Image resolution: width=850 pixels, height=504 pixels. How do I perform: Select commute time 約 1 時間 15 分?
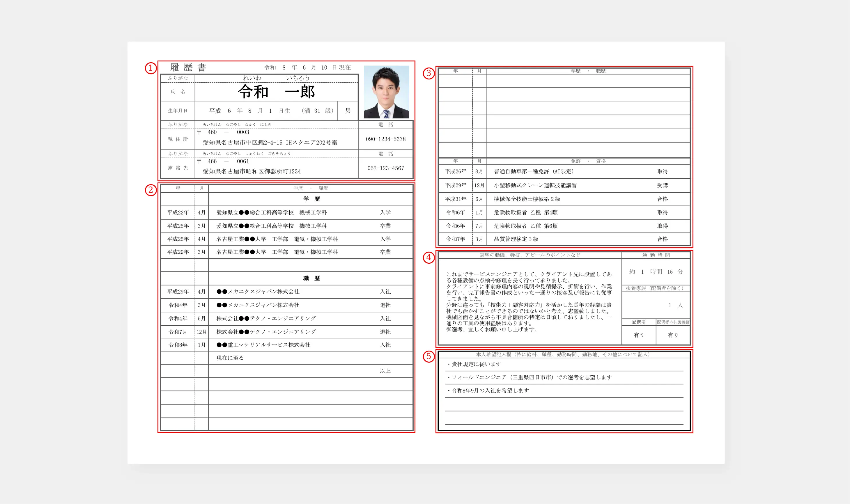pyautogui.click(x=656, y=272)
